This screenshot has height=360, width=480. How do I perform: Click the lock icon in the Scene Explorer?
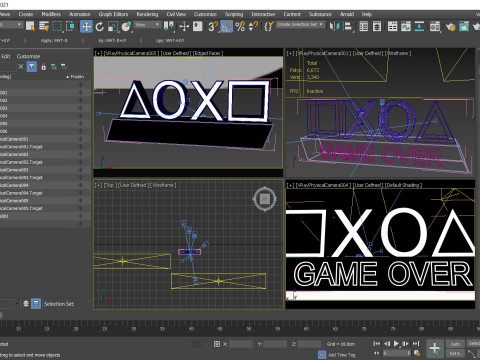click(x=43, y=67)
